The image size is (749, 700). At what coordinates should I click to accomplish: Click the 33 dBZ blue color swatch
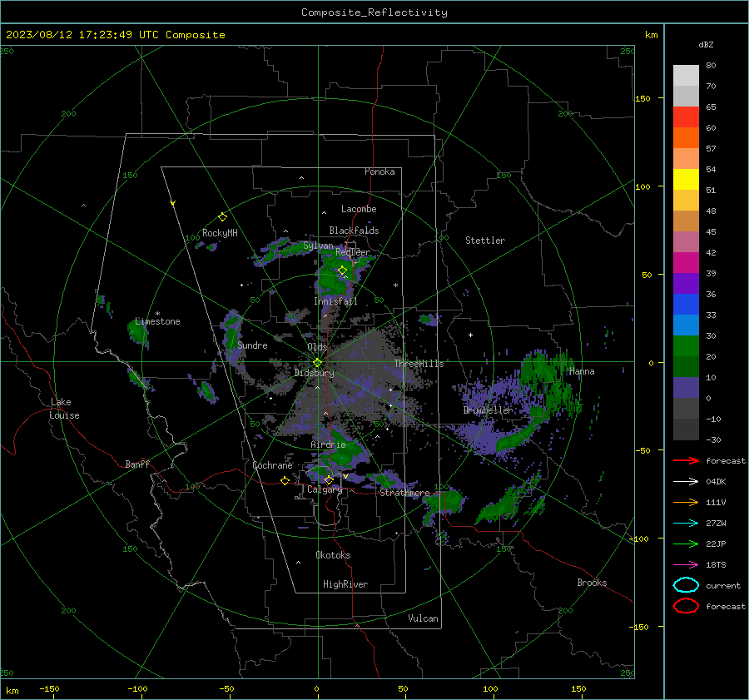tap(686, 304)
